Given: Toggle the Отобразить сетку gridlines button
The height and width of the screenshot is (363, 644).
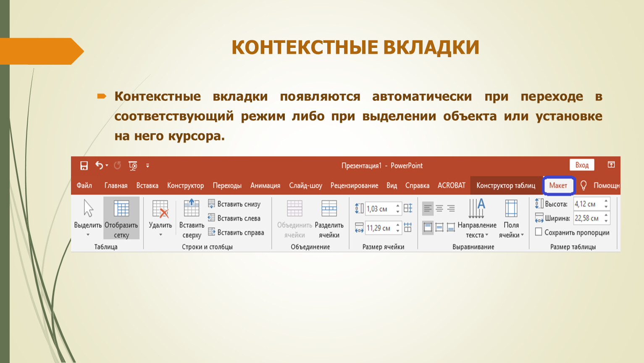Looking at the screenshot, I should pos(121,218).
